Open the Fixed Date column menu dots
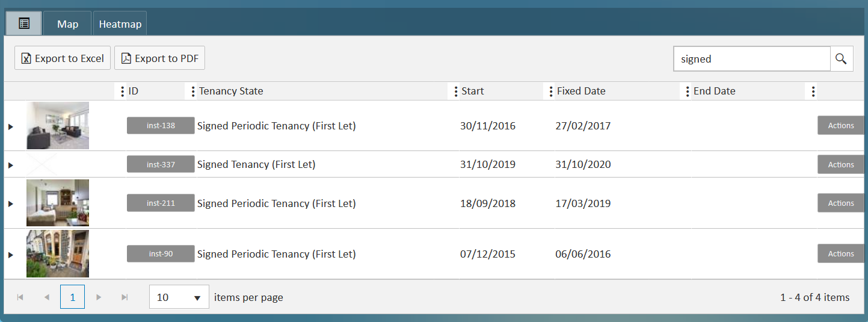This screenshot has width=868, height=322. [550, 91]
